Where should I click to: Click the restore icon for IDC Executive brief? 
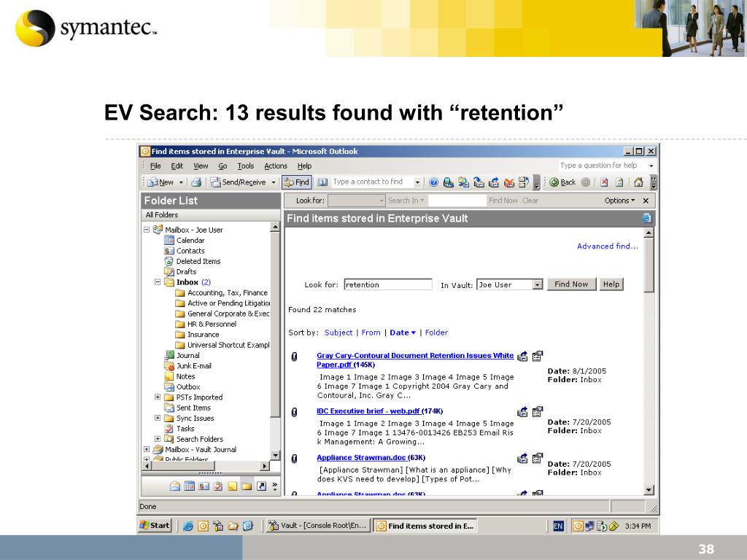[522, 411]
